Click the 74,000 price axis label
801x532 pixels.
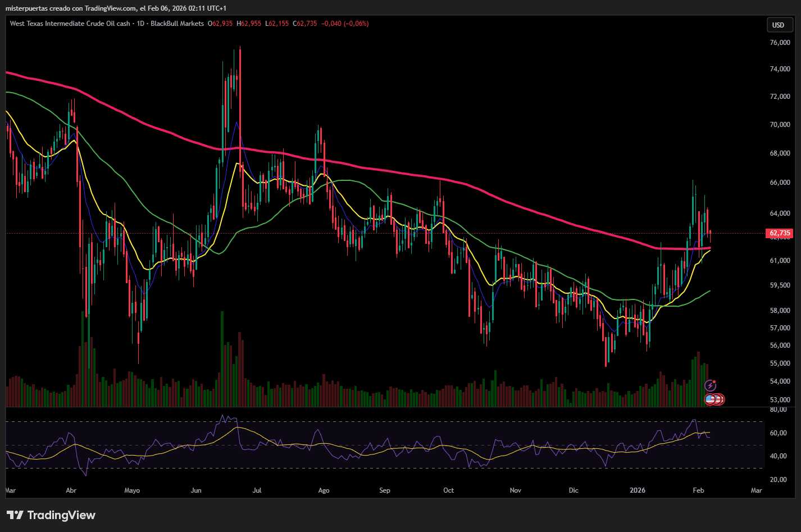pos(780,69)
